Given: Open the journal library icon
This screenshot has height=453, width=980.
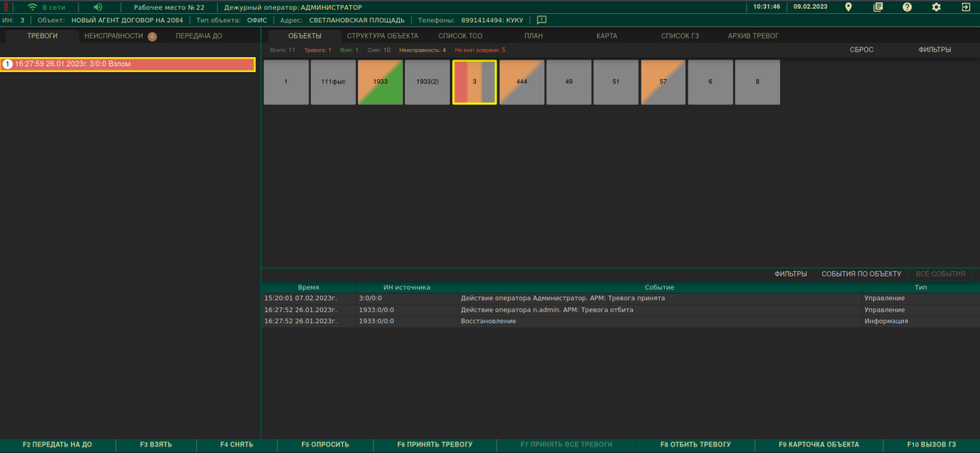Looking at the screenshot, I should [878, 7].
